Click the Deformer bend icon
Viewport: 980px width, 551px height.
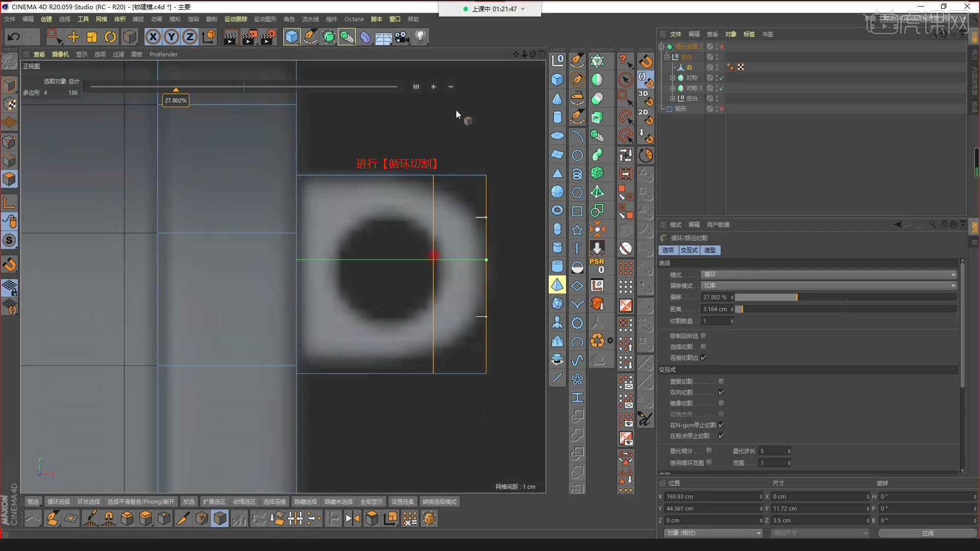click(365, 37)
